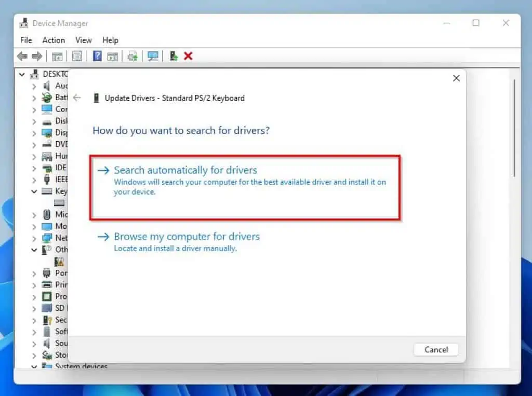Open the File menu
The image size is (532, 396).
pos(26,40)
